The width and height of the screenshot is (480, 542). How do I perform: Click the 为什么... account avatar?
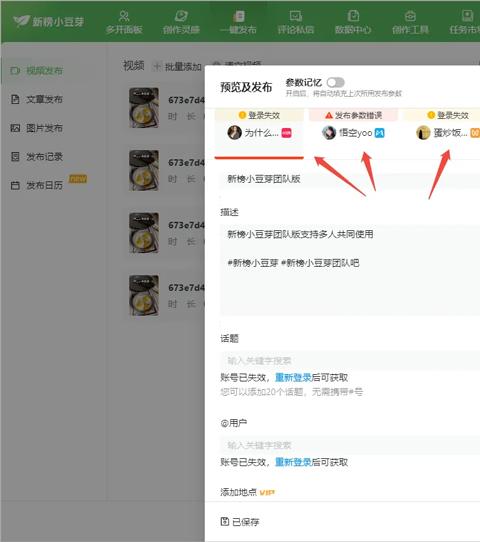point(234,133)
